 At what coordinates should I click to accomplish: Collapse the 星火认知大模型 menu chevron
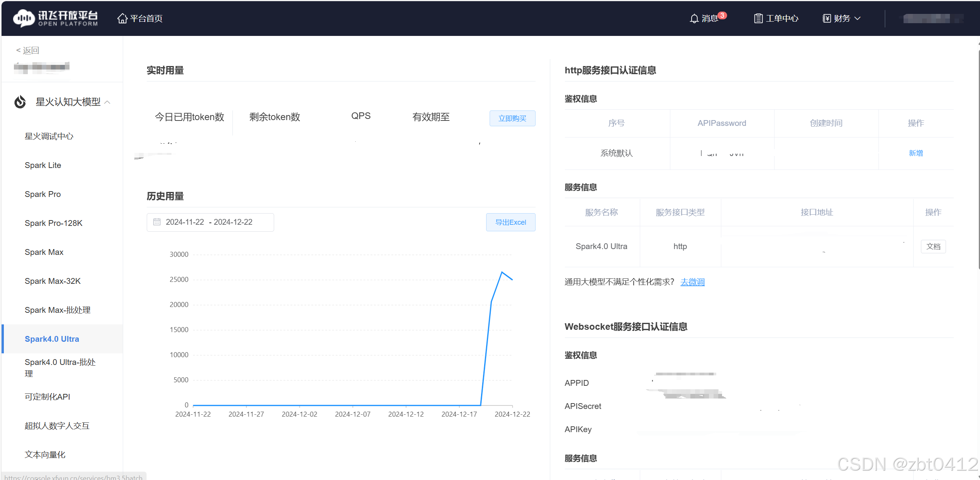pos(108,102)
